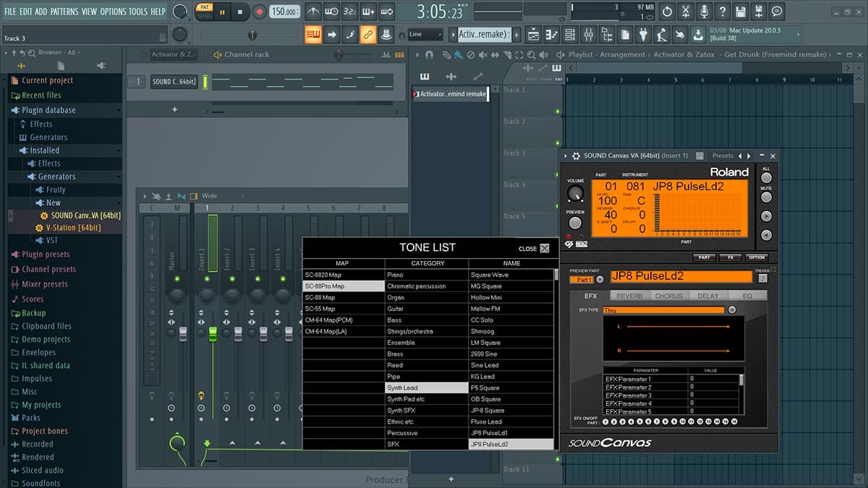The image size is (868, 488).
Task: Open the playlist view icon
Action: [533, 34]
